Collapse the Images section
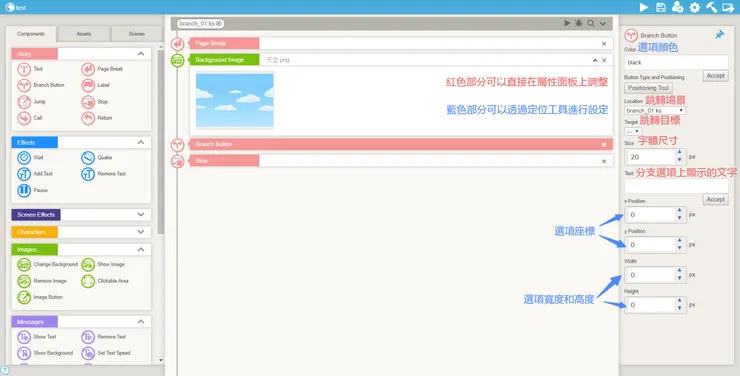 141,250
